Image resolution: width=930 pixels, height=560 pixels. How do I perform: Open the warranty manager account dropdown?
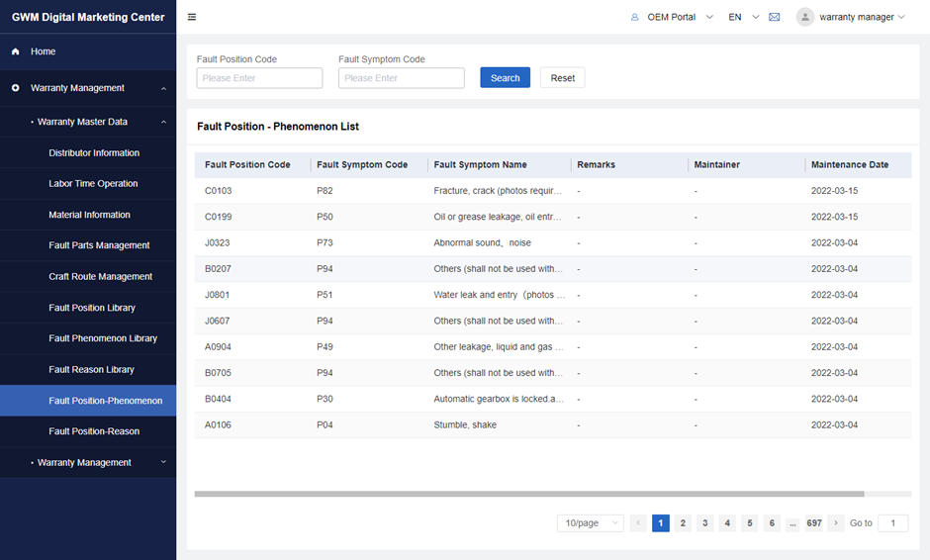901,17
